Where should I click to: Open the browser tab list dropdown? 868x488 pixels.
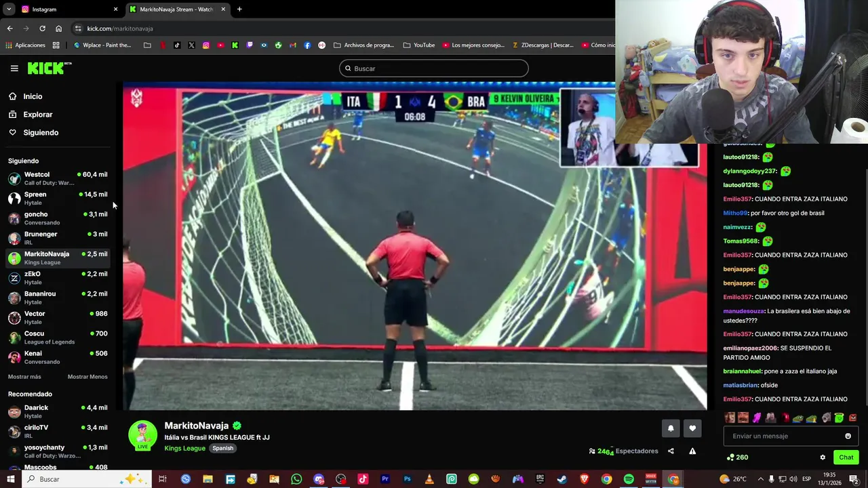point(9,9)
